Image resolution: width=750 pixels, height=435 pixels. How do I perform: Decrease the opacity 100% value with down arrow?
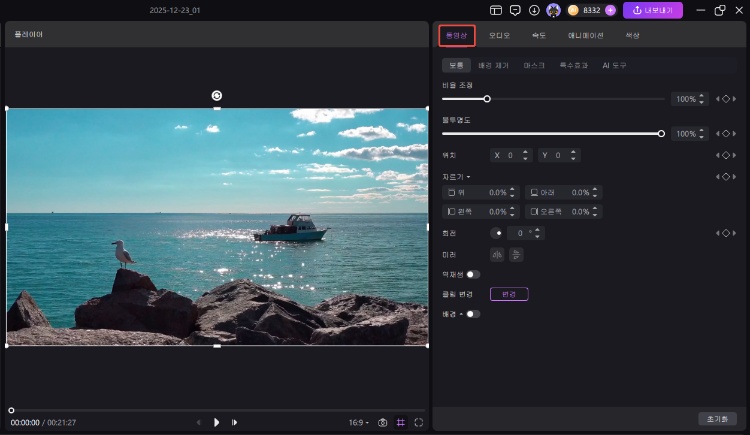701,136
